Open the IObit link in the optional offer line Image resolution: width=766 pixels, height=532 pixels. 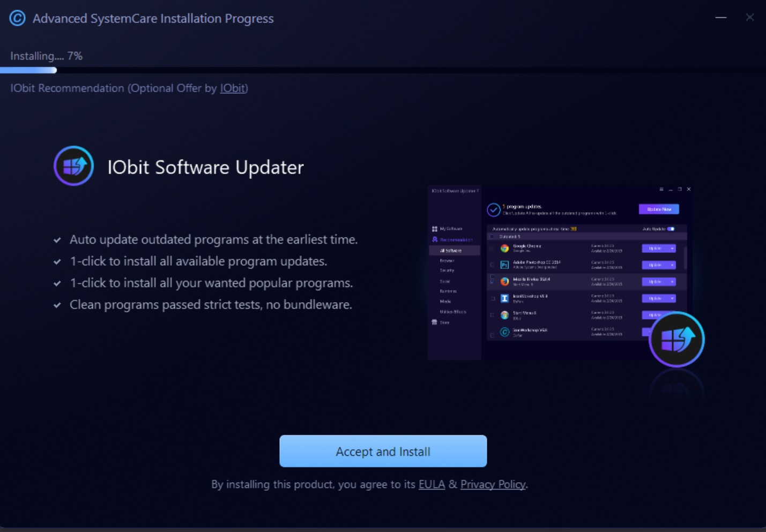point(233,88)
